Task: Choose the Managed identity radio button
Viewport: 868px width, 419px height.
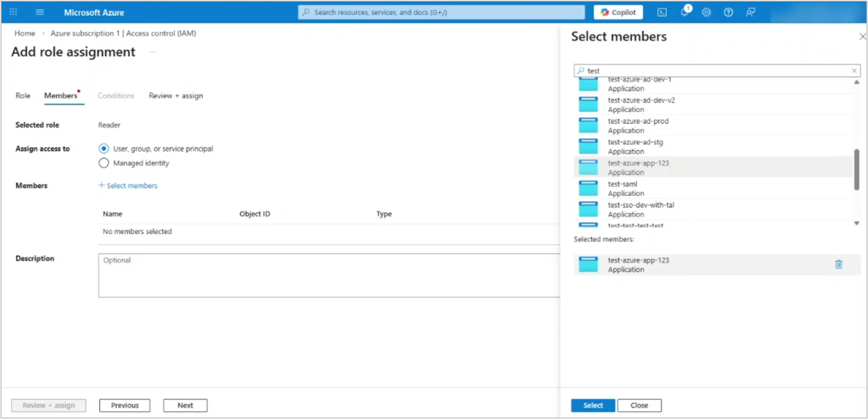Action: [x=104, y=163]
